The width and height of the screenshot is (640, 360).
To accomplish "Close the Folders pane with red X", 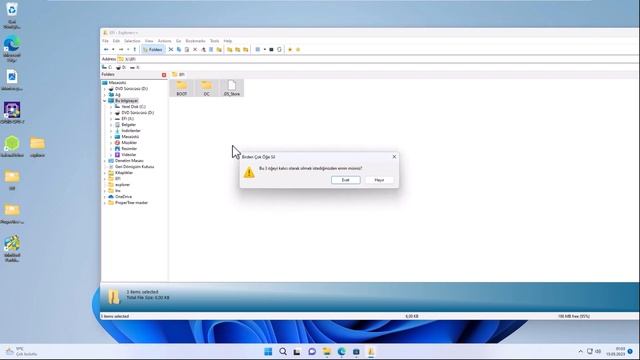I will pyautogui.click(x=164, y=75).
